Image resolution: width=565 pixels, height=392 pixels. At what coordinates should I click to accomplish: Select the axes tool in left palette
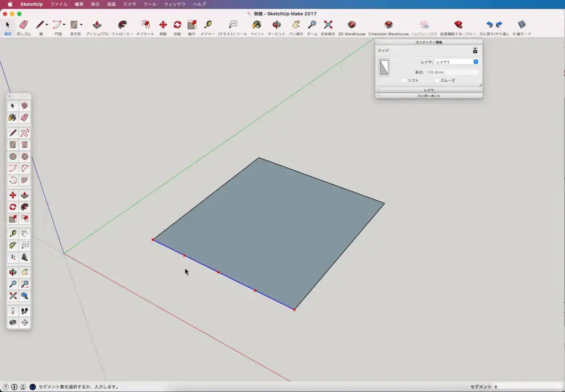click(x=13, y=257)
